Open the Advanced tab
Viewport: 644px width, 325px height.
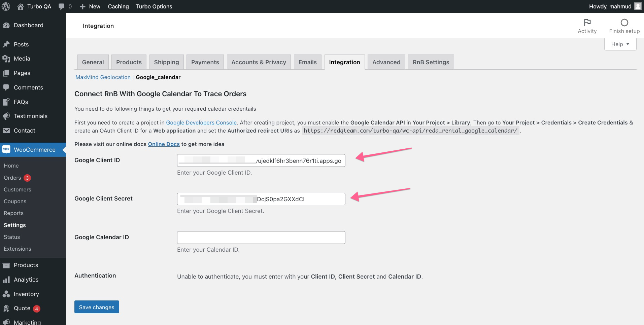(386, 62)
